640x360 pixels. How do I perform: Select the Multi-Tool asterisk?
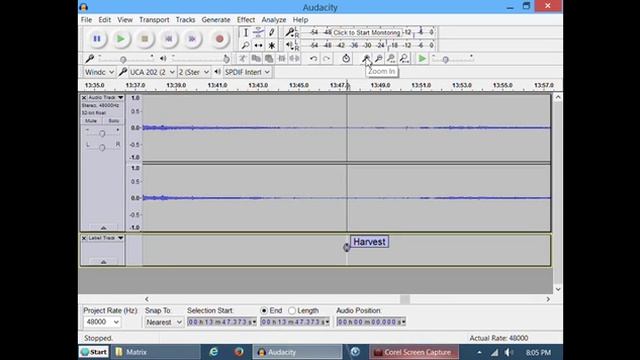click(x=271, y=45)
